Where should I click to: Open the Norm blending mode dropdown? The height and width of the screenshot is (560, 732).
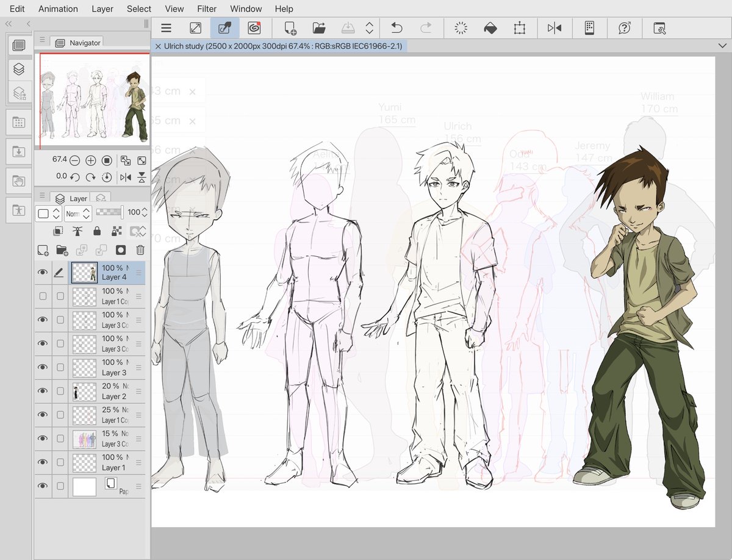77,214
